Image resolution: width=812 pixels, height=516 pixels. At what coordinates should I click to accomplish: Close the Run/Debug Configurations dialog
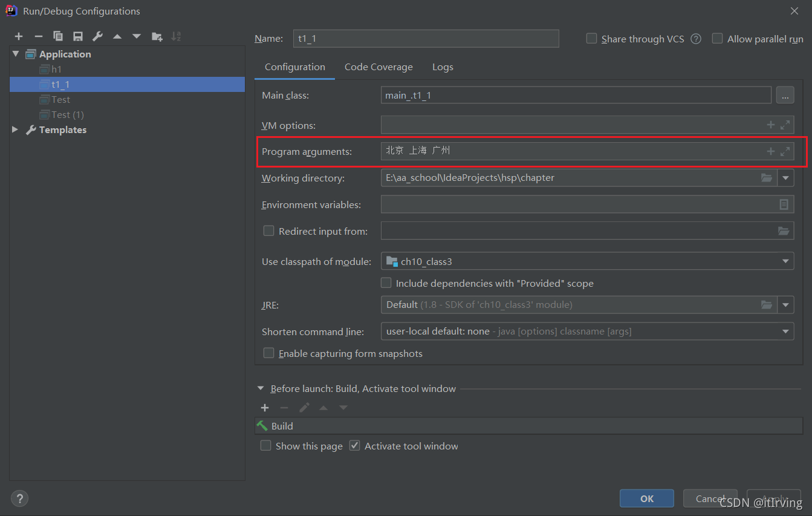click(x=794, y=11)
